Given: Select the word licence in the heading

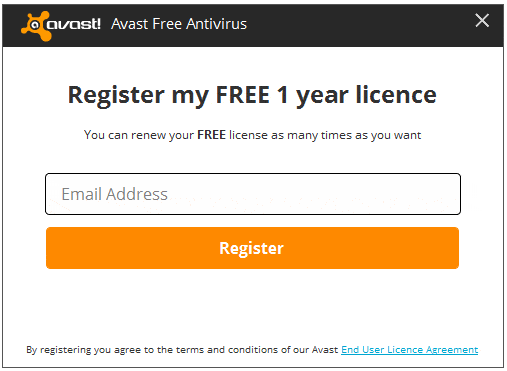Looking at the screenshot, I should coord(396,94).
